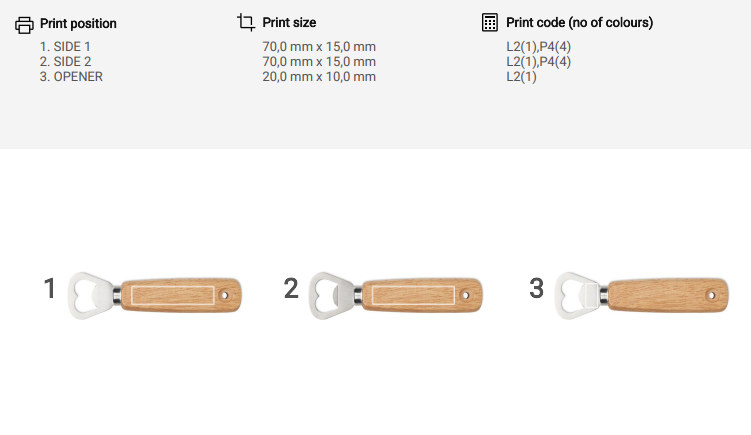Click the '1. SIDE 1' position entry
This screenshot has width=751, height=435.
65,47
